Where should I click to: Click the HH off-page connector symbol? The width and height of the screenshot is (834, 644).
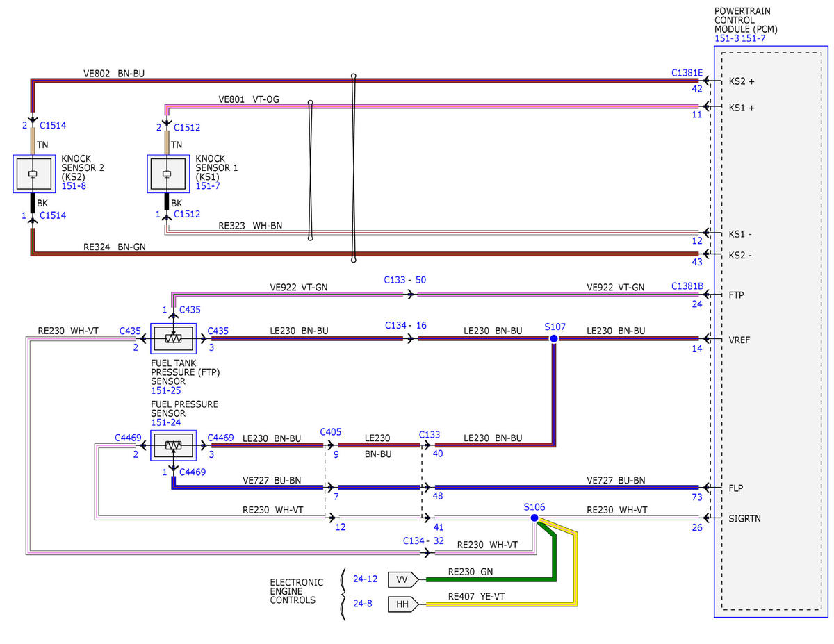click(402, 604)
